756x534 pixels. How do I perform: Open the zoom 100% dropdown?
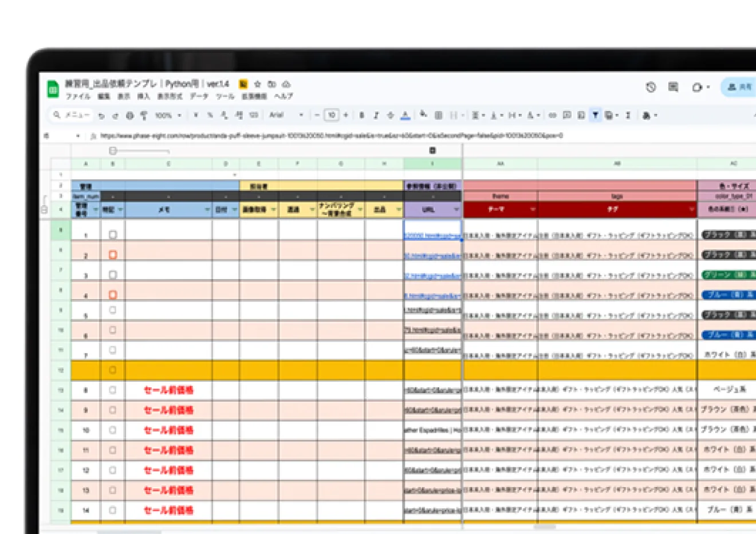coord(168,115)
